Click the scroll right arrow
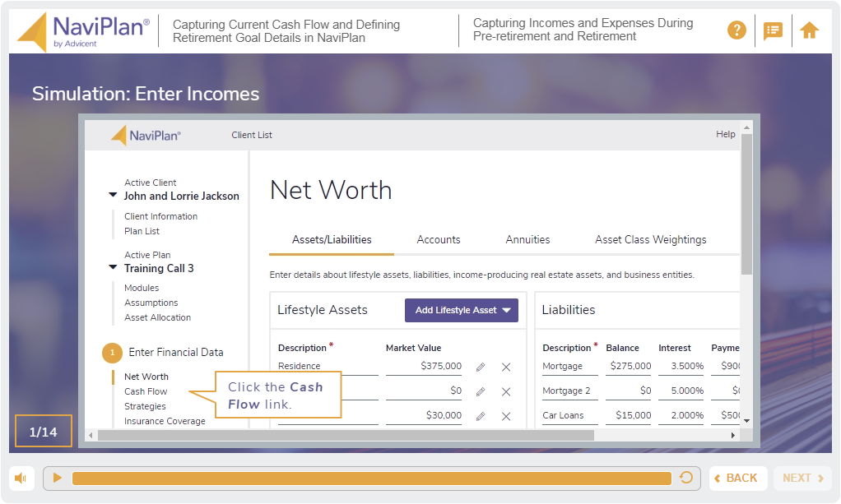This screenshot has width=841, height=504. click(x=733, y=436)
